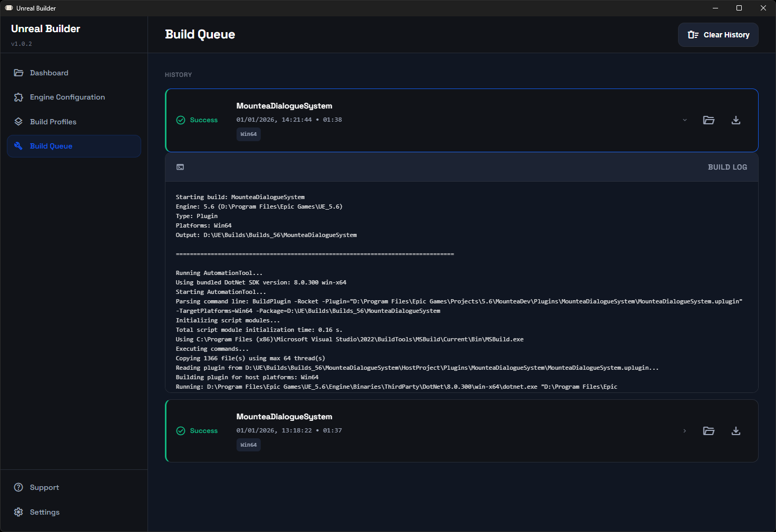The height and width of the screenshot is (532, 776).
Task: Open Settings from sidebar
Action: tap(74, 512)
